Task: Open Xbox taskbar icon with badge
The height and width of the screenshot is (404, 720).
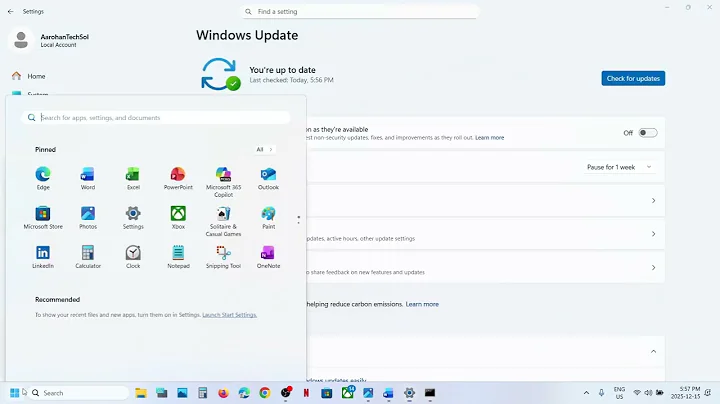Action: click(348, 392)
